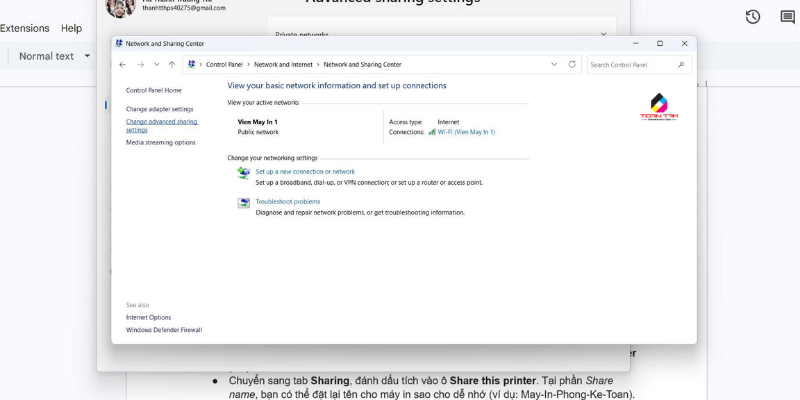
Task: Click the Set up new connection icon
Action: [244, 173]
